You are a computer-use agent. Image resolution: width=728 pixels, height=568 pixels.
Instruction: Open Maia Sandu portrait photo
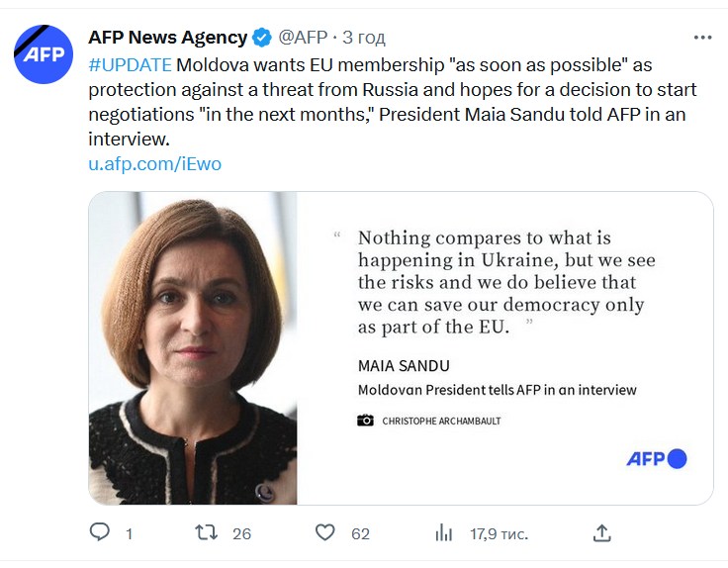point(193,348)
